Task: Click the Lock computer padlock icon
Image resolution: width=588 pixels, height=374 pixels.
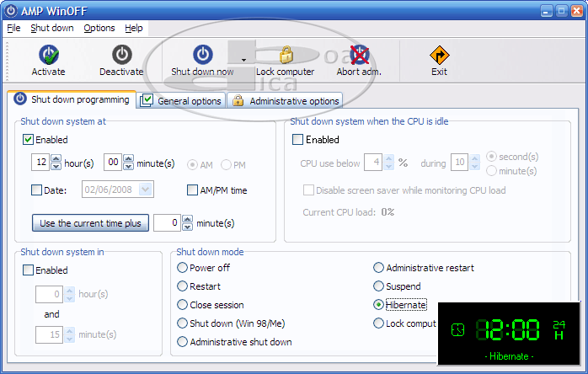Action: tap(286, 55)
